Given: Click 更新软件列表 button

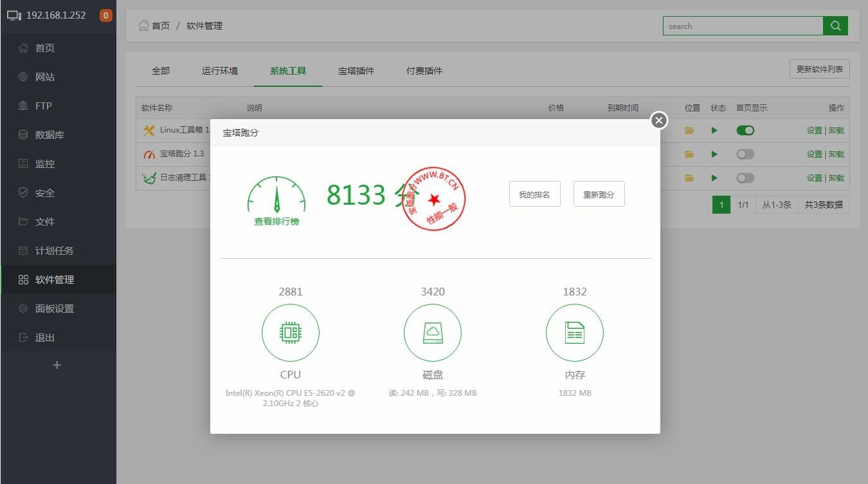Looking at the screenshot, I should click(819, 69).
